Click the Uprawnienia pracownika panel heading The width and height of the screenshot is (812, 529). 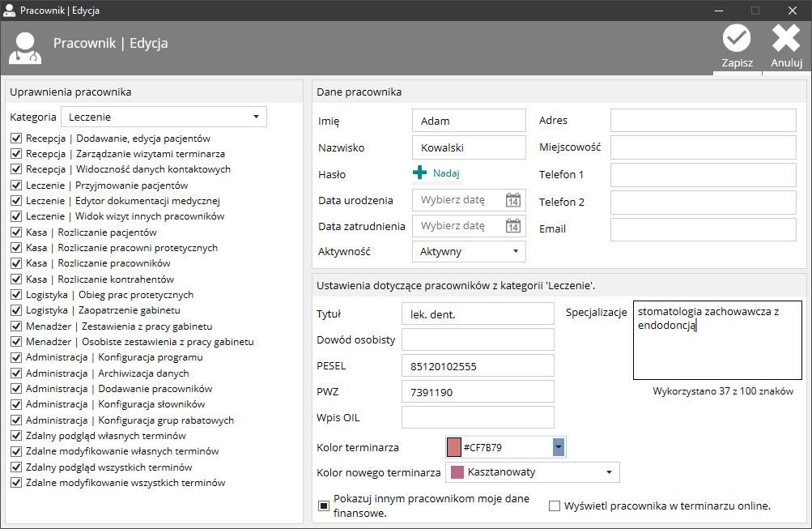pos(70,92)
